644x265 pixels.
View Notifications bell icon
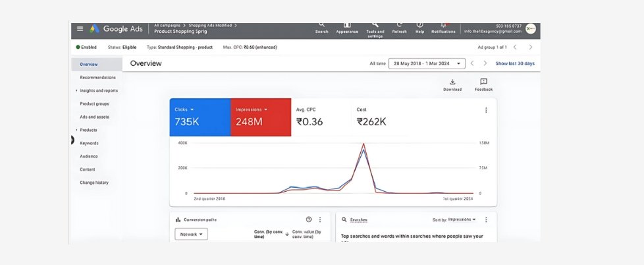443,25
